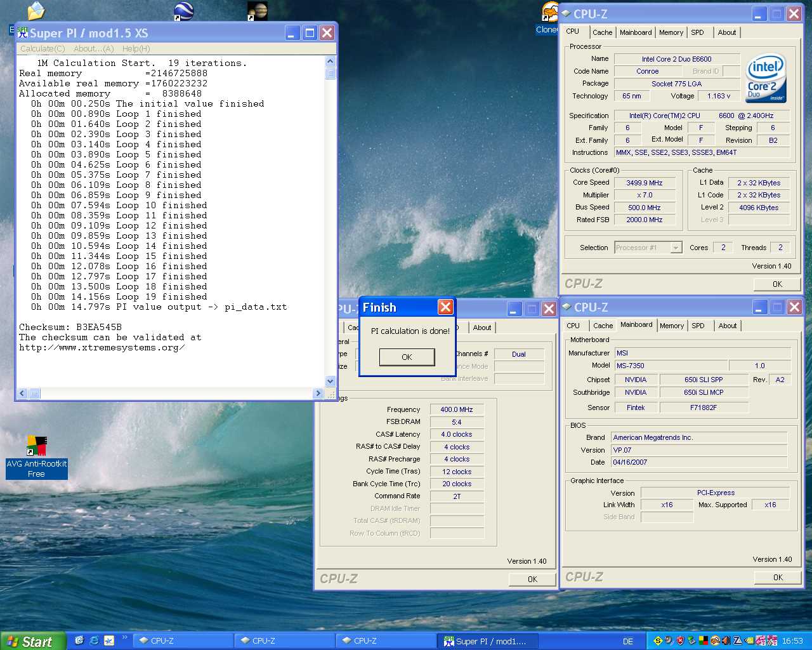Open About...(A) menu in Super PI
812x650 pixels.
tap(93, 48)
